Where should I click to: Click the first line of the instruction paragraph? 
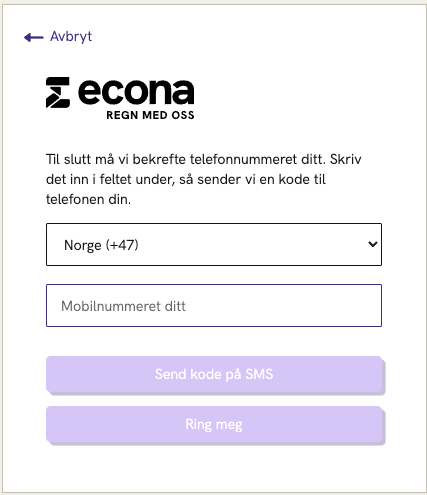click(x=204, y=159)
